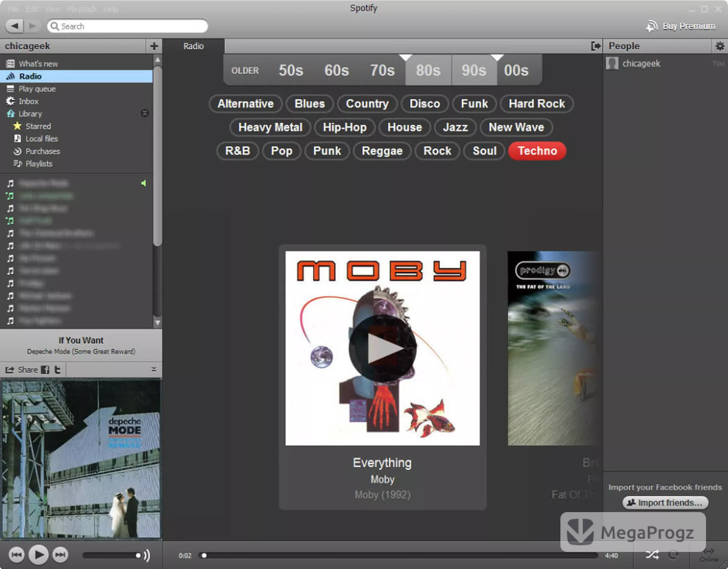Skip to the next track
Viewport: 728px width, 569px height.
[x=60, y=555]
